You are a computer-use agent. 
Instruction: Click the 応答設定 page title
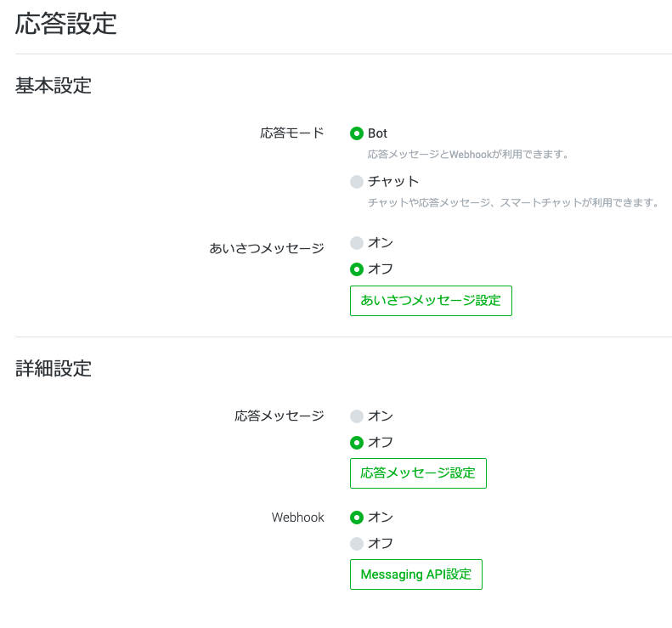click(66, 24)
